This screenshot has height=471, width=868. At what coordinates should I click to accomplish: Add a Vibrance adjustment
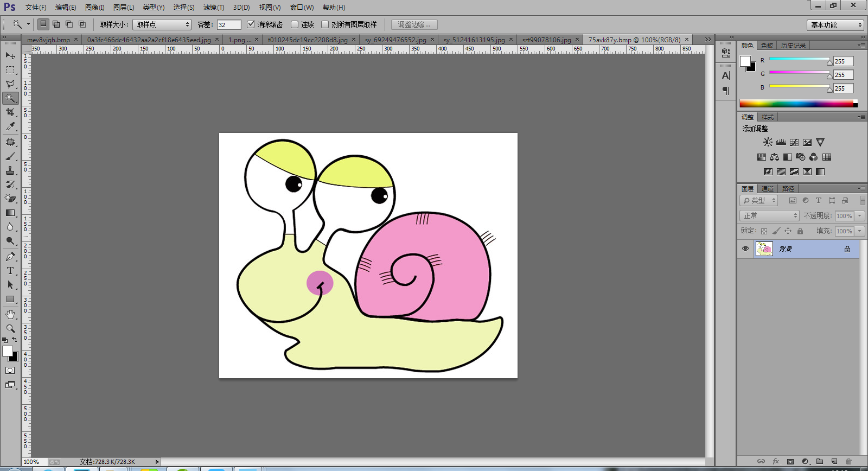pos(820,142)
